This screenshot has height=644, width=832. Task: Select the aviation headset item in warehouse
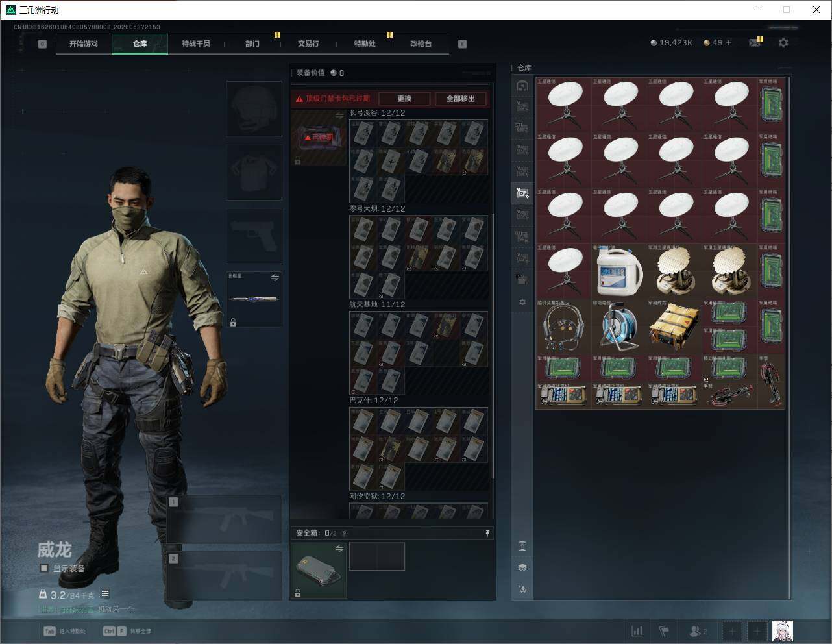[x=563, y=326]
